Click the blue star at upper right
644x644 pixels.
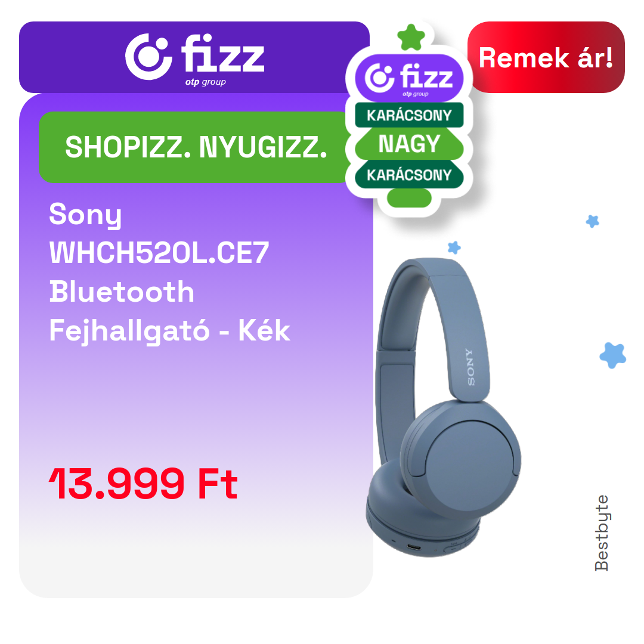[592, 221]
